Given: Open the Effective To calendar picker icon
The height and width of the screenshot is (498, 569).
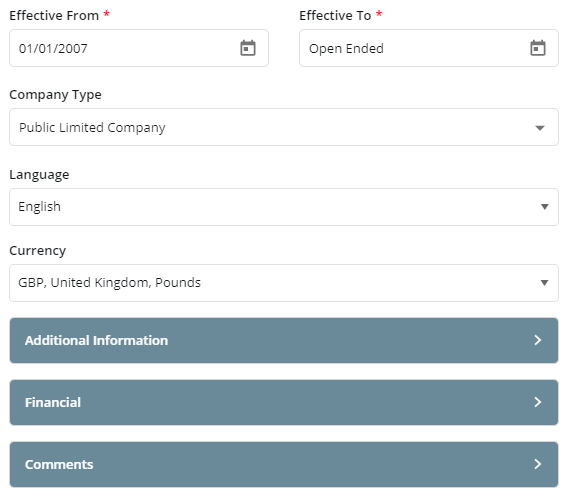Looking at the screenshot, I should point(537,48).
